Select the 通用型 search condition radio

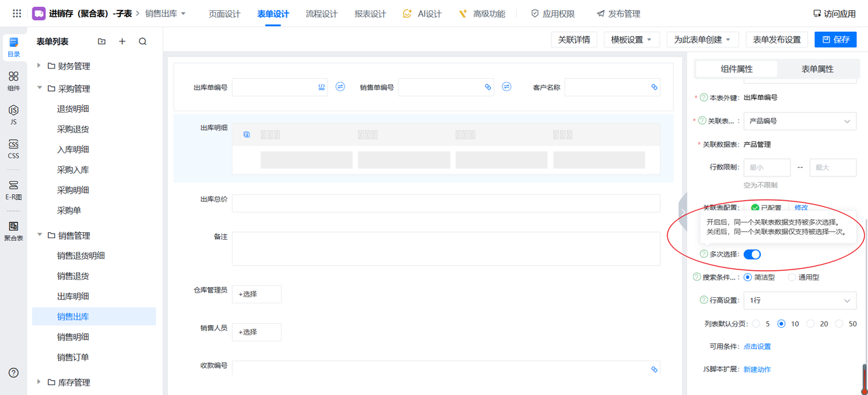[x=792, y=277]
